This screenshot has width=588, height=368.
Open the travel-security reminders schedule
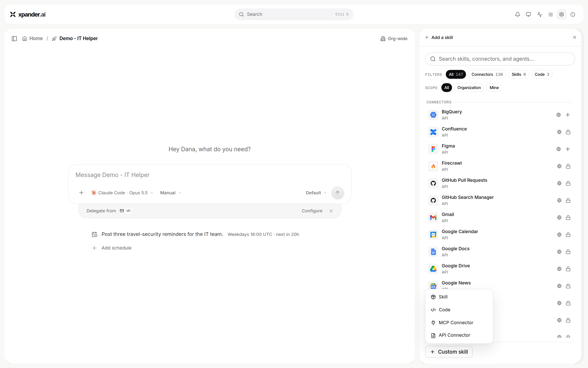click(195, 234)
